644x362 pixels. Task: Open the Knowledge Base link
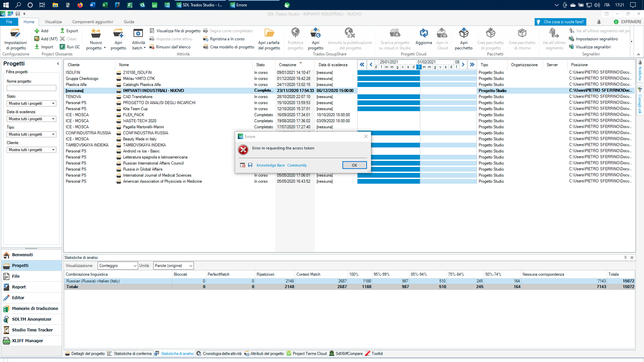270,165
